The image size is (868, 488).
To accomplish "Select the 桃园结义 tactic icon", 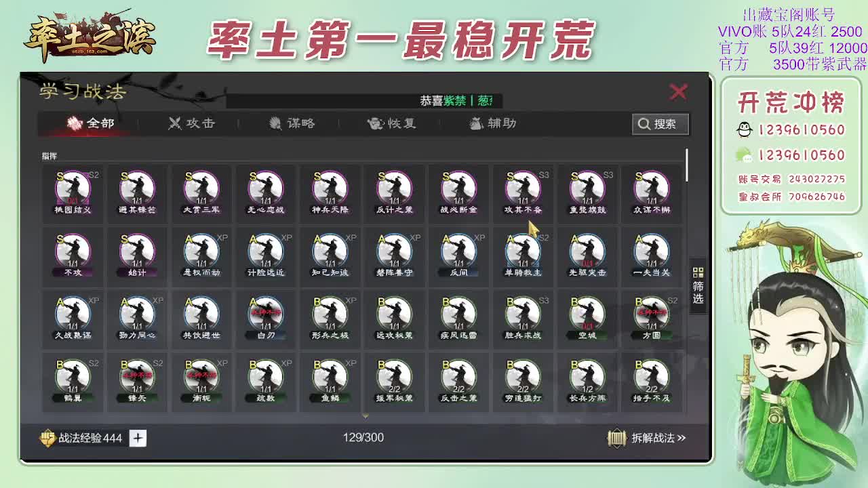I will click(73, 190).
